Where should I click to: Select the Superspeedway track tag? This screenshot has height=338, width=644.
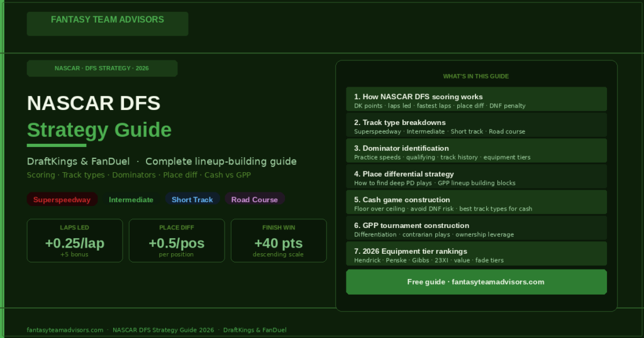62,200
